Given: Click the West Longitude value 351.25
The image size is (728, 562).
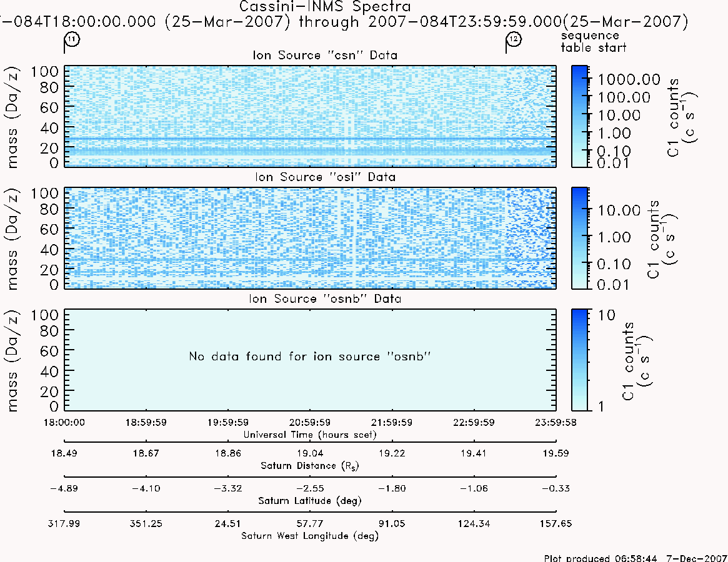Looking at the screenshot, I should (146, 524).
